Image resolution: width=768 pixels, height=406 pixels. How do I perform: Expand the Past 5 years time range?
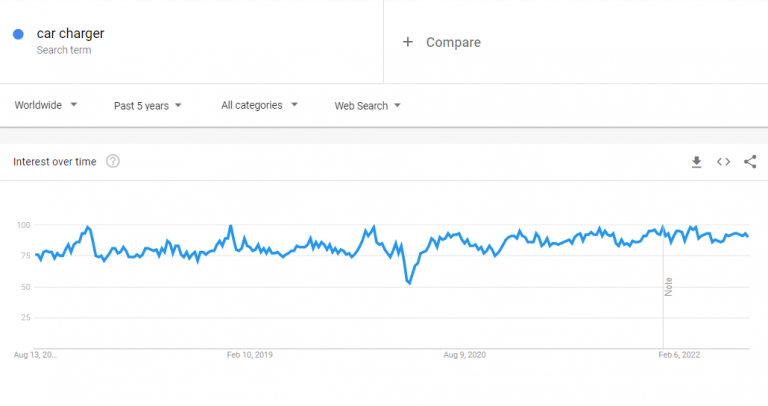point(148,105)
